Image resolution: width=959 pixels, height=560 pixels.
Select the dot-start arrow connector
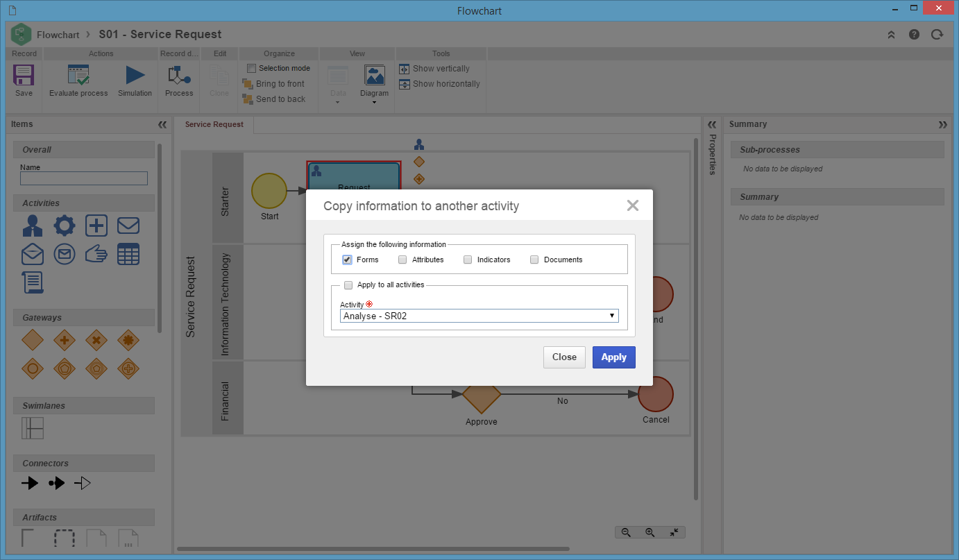coord(56,483)
